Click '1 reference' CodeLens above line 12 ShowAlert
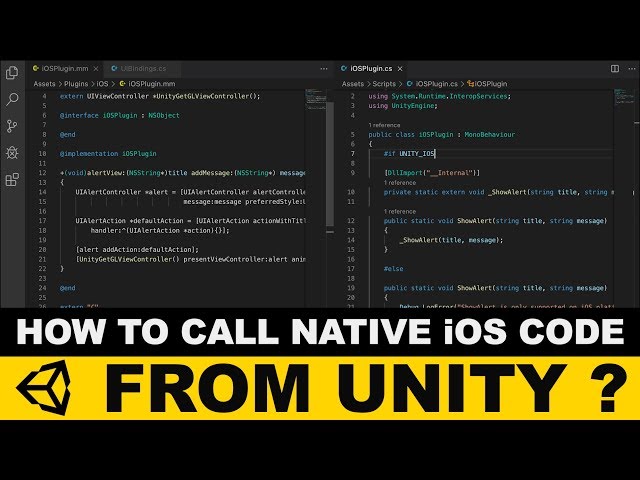This screenshot has width=640, height=480. click(400, 211)
